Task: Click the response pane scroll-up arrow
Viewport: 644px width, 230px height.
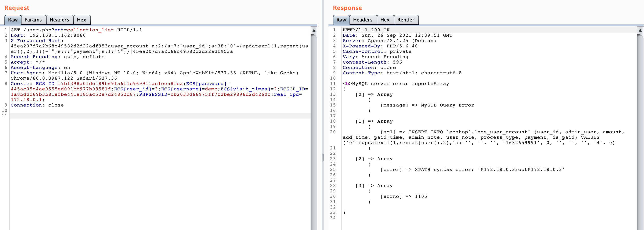Action: coord(640,30)
